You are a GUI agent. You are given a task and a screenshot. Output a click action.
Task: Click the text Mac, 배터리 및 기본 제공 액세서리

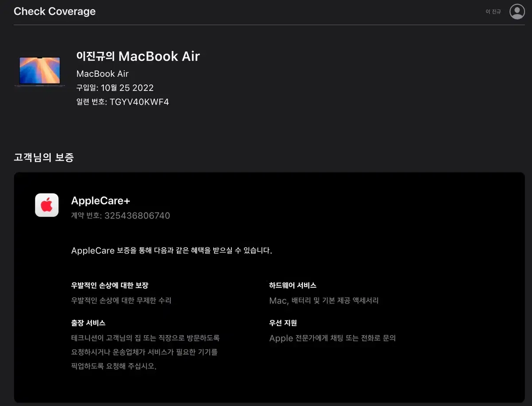pos(324,301)
